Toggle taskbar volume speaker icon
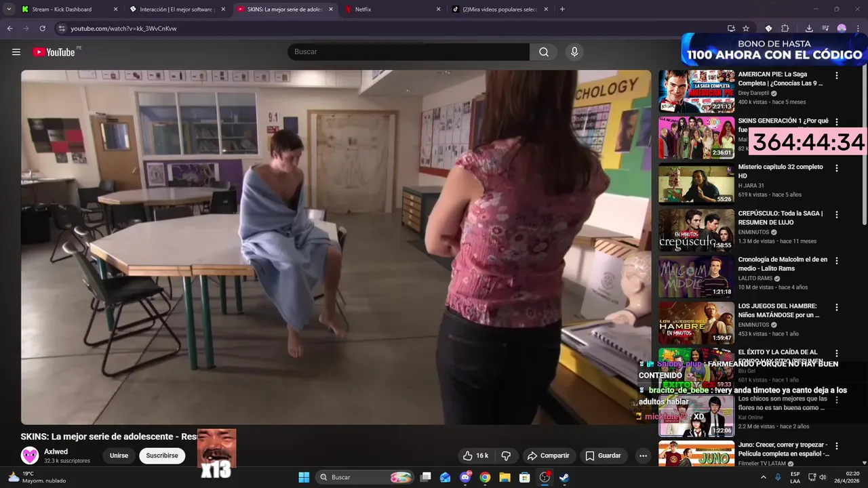This screenshot has width=868, height=488. [823, 477]
